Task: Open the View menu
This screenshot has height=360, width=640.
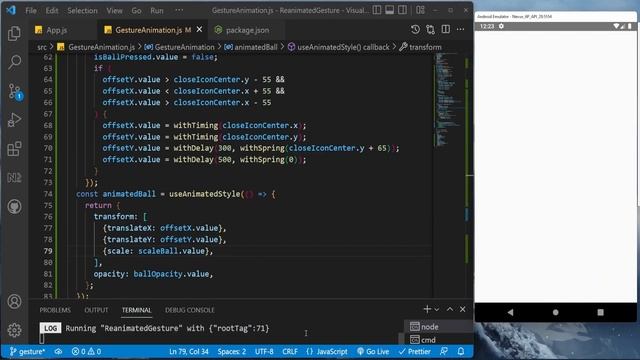Action: coord(114,10)
